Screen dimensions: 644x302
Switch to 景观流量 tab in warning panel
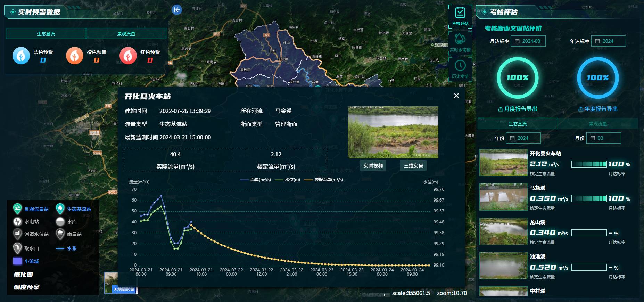pyautogui.click(x=126, y=34)
